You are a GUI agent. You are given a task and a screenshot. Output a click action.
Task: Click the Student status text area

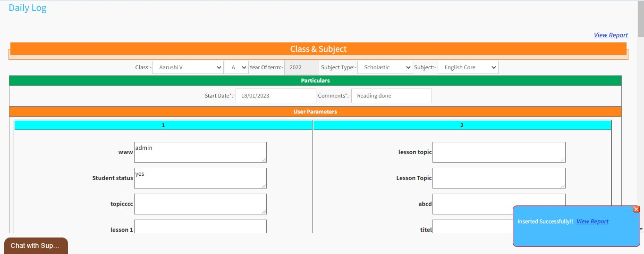point(200,178)
